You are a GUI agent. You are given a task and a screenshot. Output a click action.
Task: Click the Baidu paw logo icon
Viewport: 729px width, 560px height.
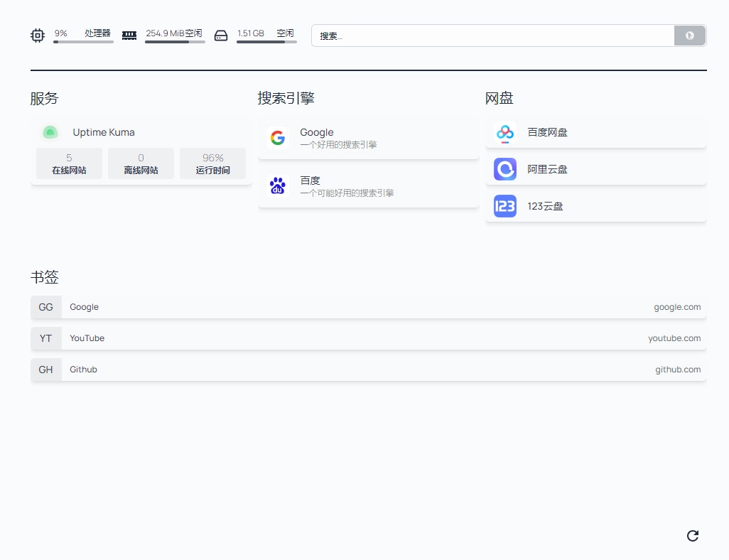tap(278, 186)
